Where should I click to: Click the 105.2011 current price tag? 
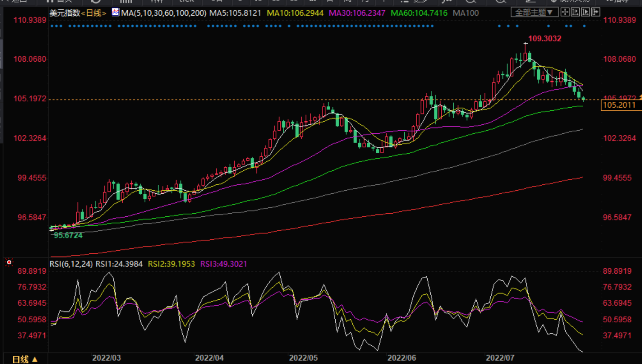pyautogui.click(x=619, y=105)
